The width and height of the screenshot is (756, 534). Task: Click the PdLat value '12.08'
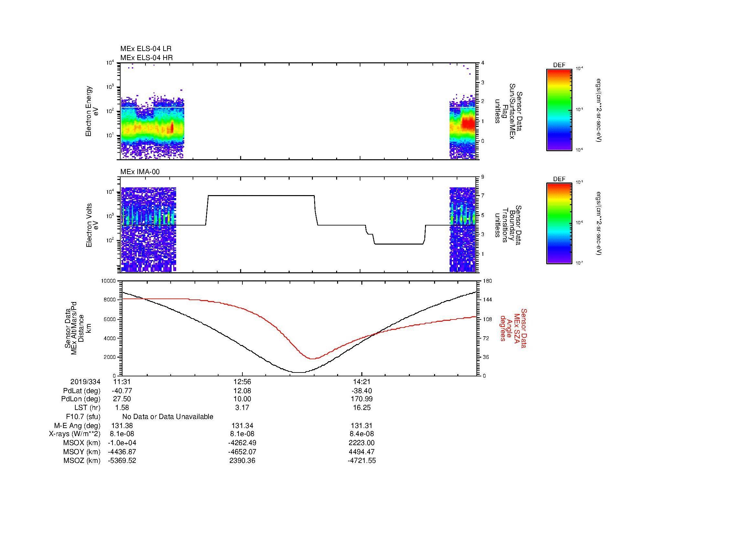coord(242,391)
